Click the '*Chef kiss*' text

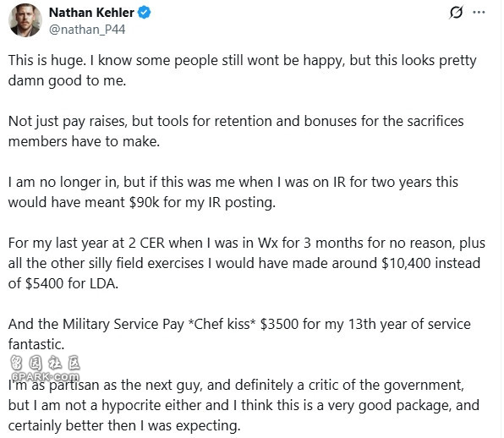[x=222, y=324]
